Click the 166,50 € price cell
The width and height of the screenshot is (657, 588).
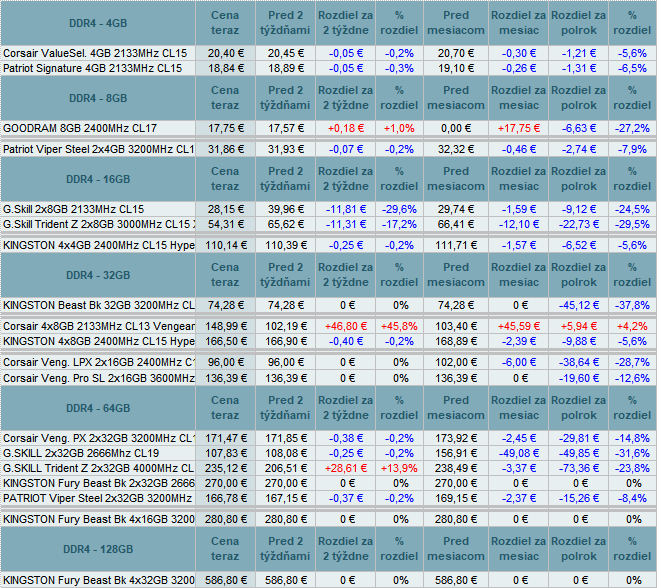coord(225,341)
